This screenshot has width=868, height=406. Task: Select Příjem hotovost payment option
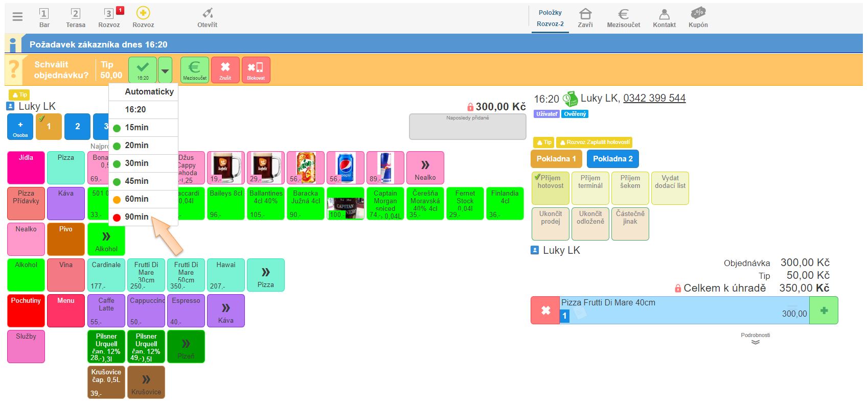click(x=550, y=188)
